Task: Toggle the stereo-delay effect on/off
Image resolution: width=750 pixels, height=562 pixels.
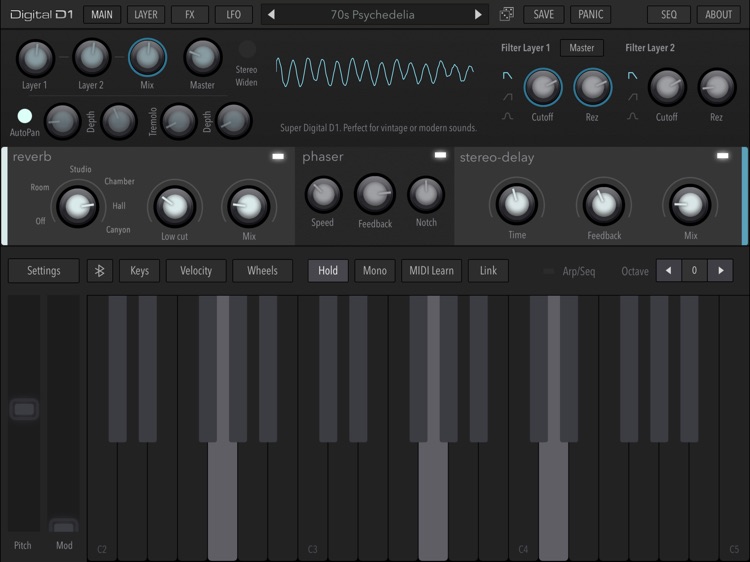Action: point(722,155)
